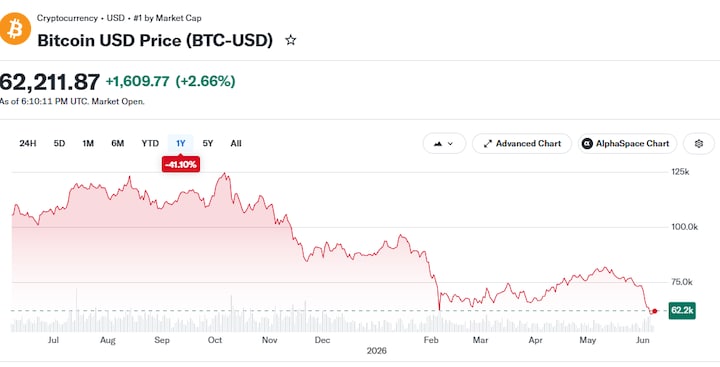Screen dimensions: 720x367
Task: Click the AlphaSpace logo icon
Action: 587,144
